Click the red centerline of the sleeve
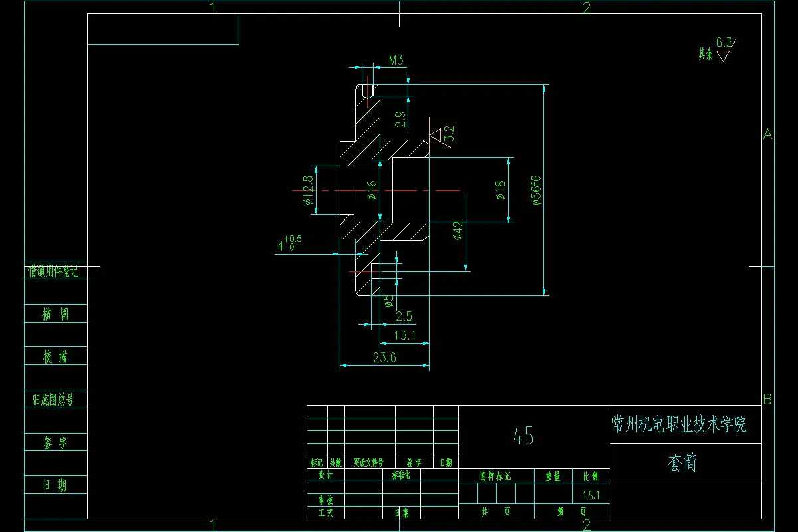Viewport: 798px width, 532px height. [x=376, y=191]
